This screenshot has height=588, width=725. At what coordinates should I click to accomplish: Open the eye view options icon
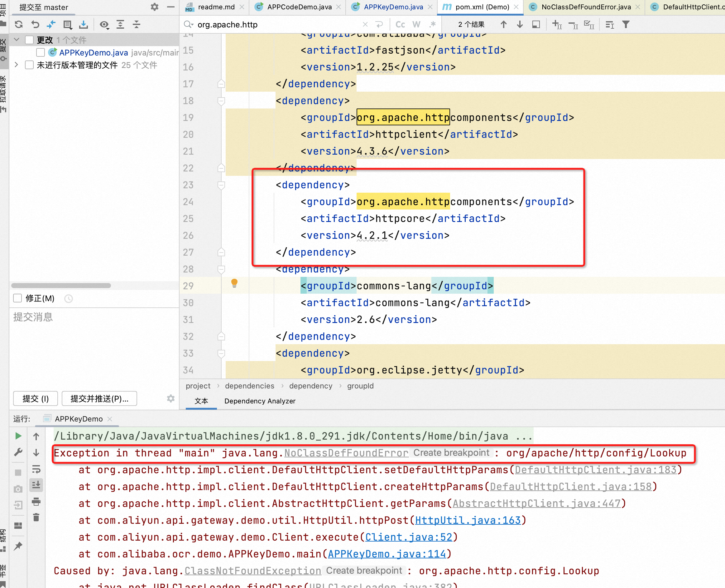coord(104,24)
